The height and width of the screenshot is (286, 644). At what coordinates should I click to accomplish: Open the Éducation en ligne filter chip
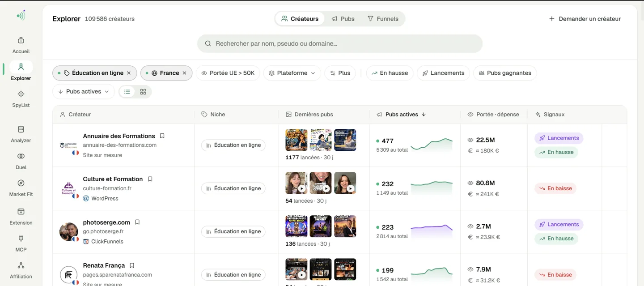pos(94,73)
